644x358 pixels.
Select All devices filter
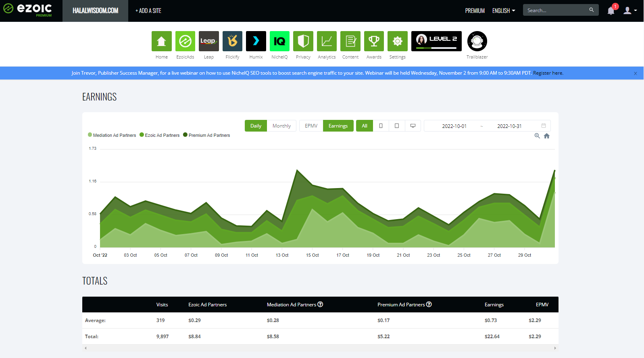point(365,126)
